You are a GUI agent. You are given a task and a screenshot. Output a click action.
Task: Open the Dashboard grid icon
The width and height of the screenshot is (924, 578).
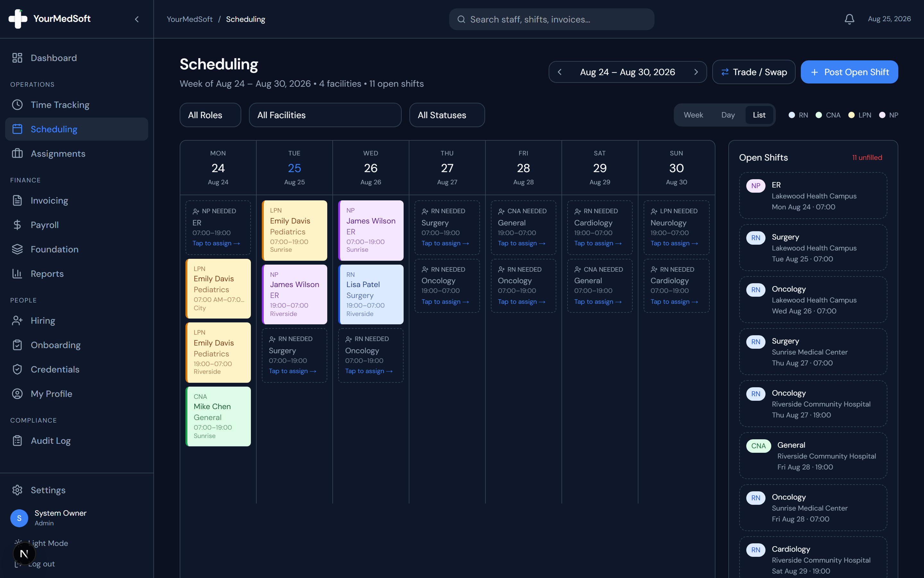(17, 58)
